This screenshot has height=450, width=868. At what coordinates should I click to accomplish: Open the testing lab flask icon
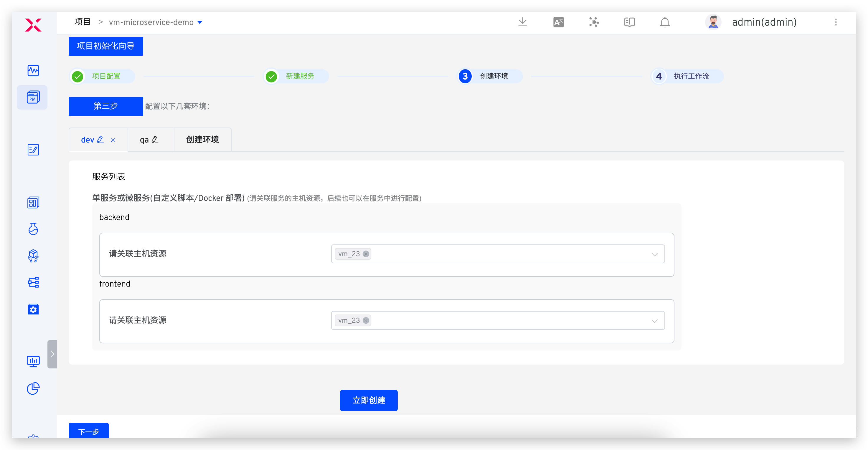click(x=33, y=229)
